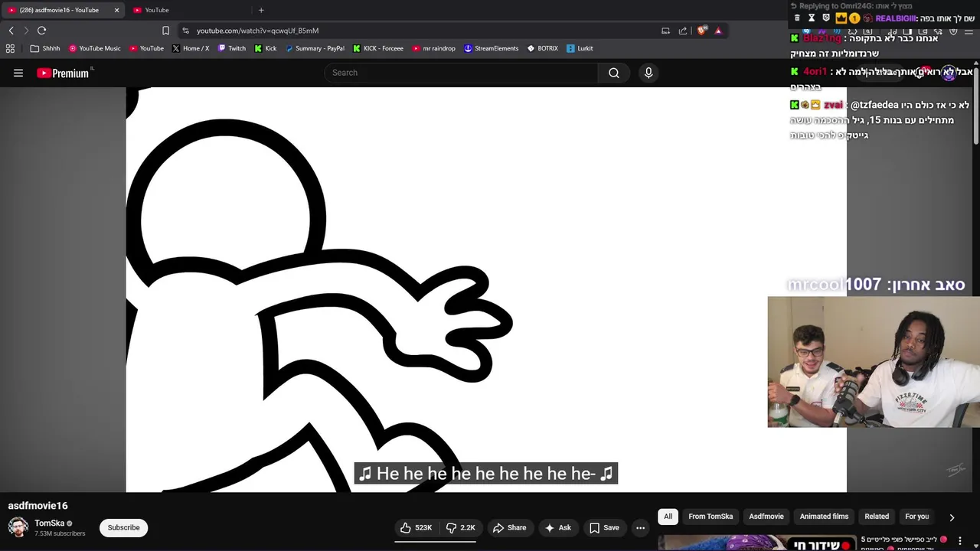This screenshot has height=551, width=980.
Task: Go back using browser back arrow
Action: (x=11, y=31)
